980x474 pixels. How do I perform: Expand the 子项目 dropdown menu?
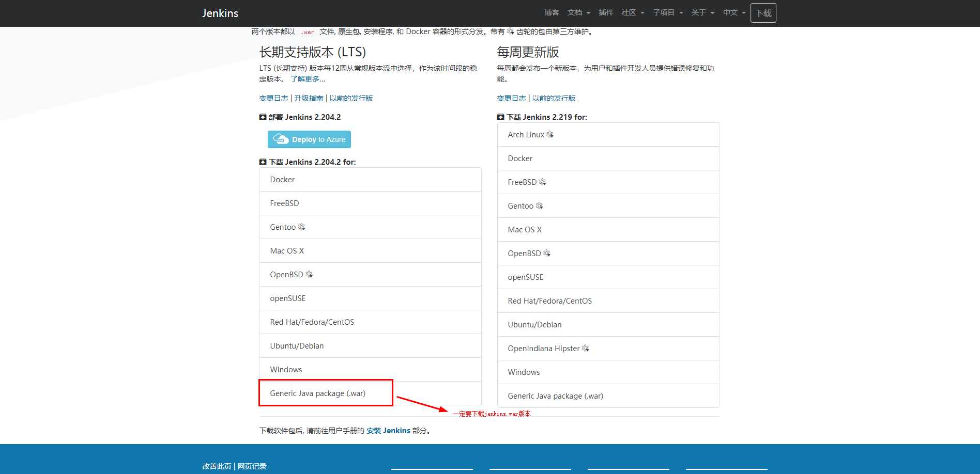click(x=668, y=13)
